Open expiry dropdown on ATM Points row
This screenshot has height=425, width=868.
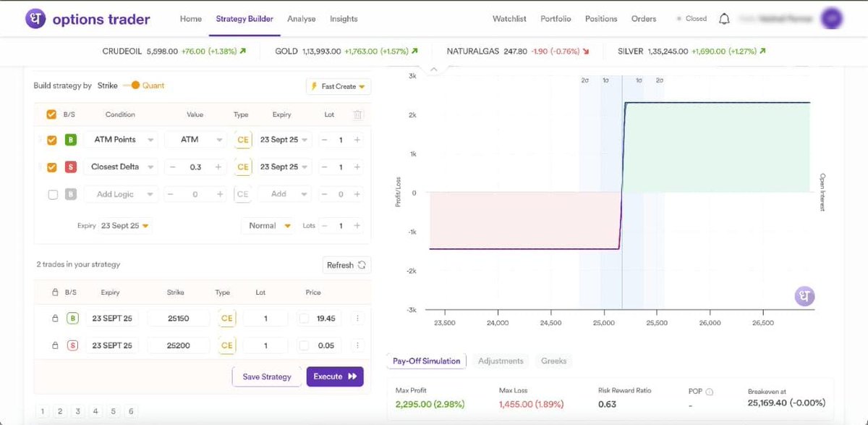click(285, 140)
